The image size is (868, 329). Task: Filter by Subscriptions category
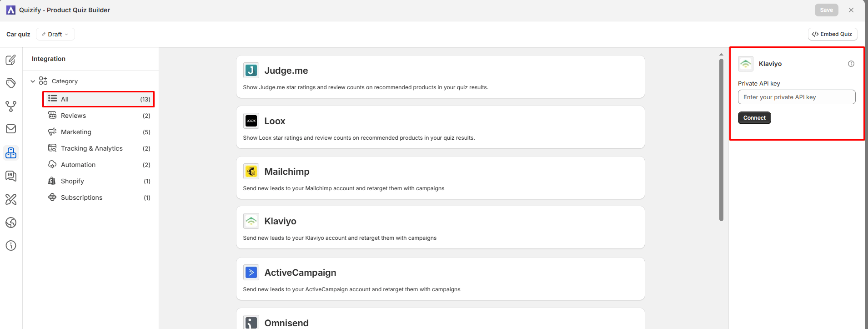coord(99,197)
